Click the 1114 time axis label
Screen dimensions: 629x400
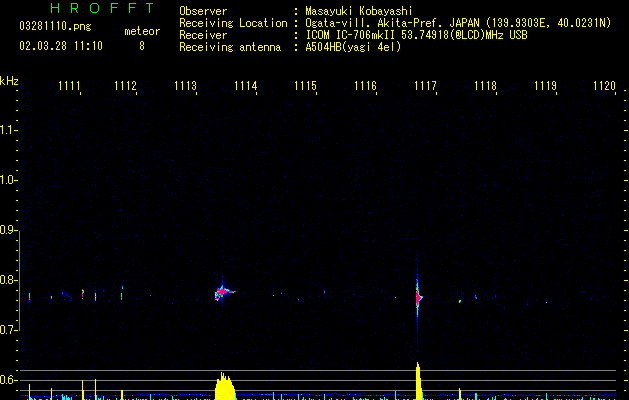click(x=246, y=86)
